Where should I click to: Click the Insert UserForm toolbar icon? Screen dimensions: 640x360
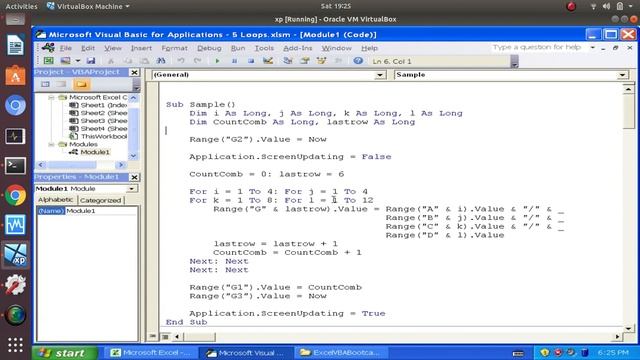coord(65,61)
